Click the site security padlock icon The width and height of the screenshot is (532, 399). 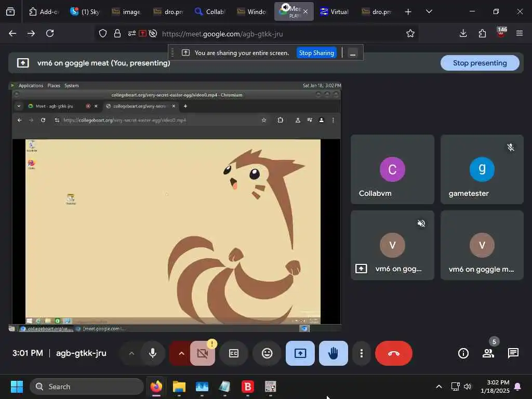coord(117,33)
